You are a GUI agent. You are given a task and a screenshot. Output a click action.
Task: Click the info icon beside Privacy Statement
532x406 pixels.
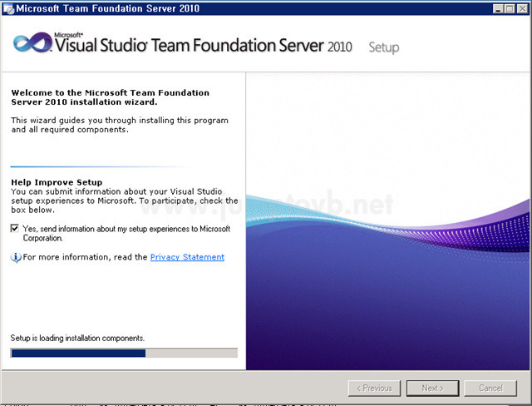(16, 257)
